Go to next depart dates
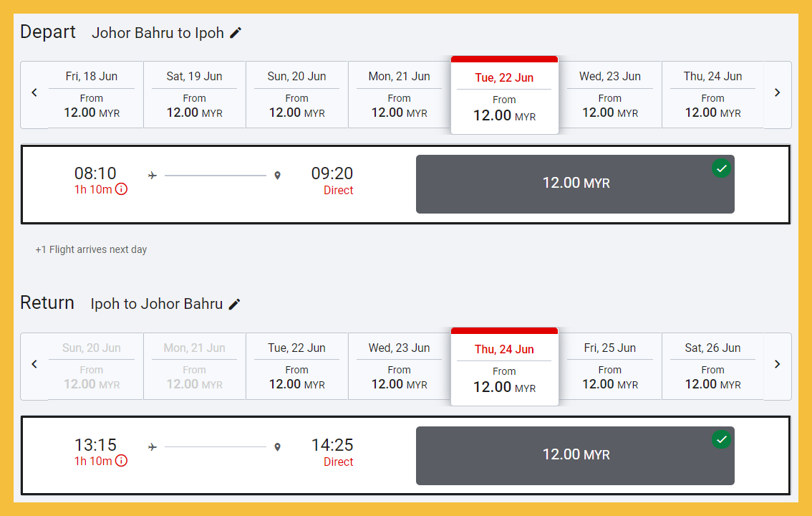 (778, 93)
